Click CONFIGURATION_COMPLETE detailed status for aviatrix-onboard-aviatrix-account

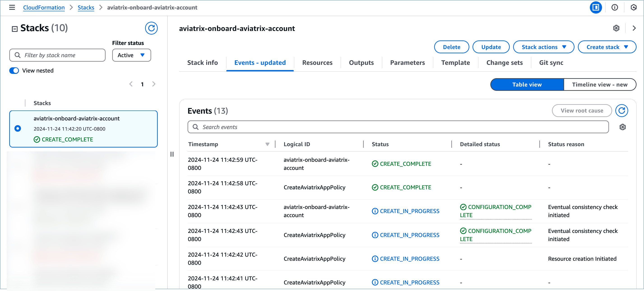pos(496,211)
